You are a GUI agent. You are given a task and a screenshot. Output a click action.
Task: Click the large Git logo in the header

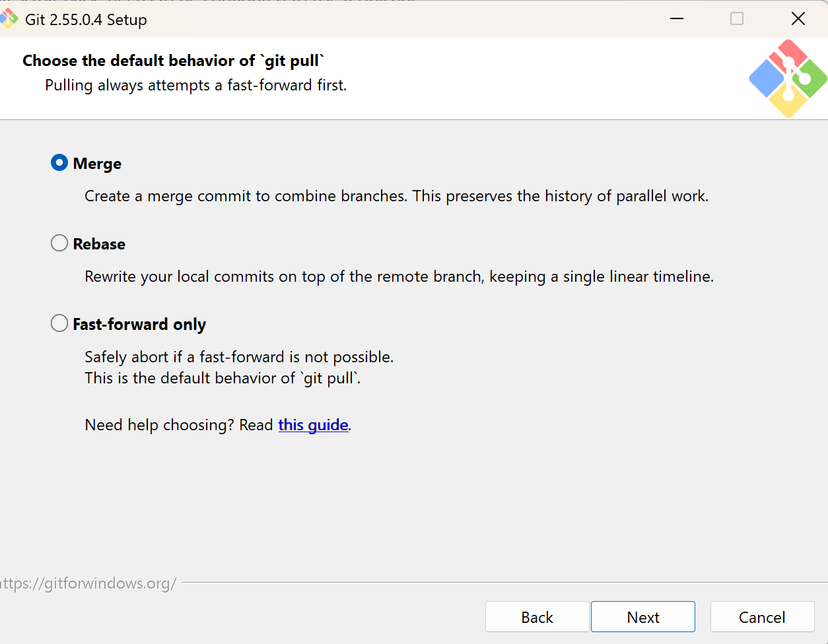788,79
